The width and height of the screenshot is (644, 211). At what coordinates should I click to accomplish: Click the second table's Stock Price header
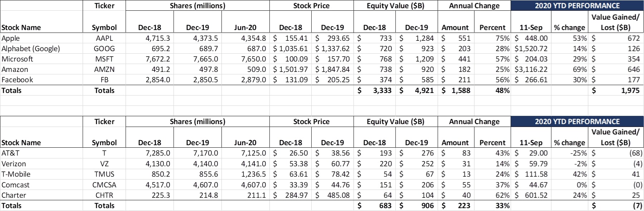coord(311,122)
